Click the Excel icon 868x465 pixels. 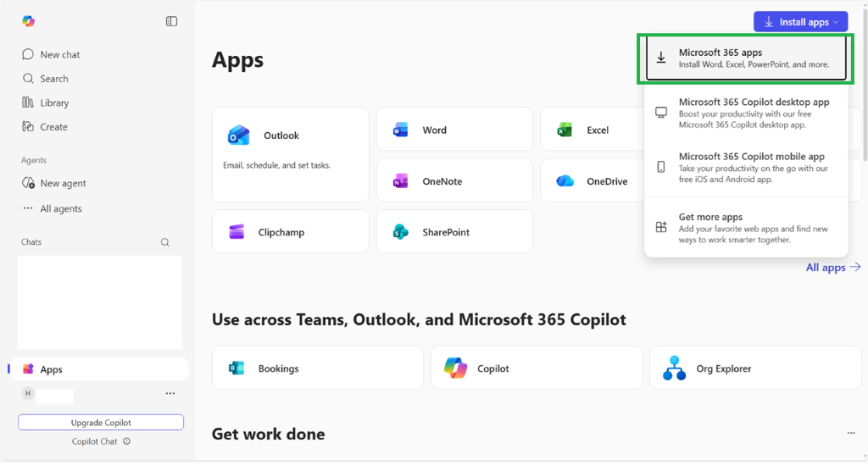coord(564,130)
